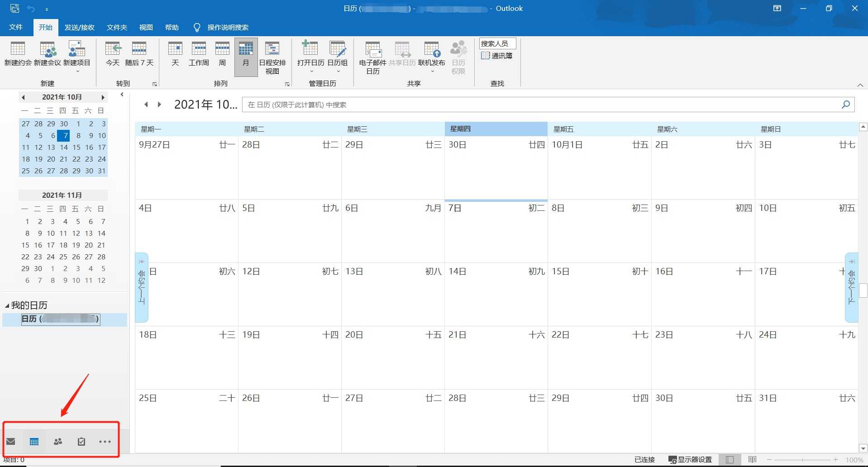
Task: Switch to Calendar in navigation bar
Action: point(34,442)
